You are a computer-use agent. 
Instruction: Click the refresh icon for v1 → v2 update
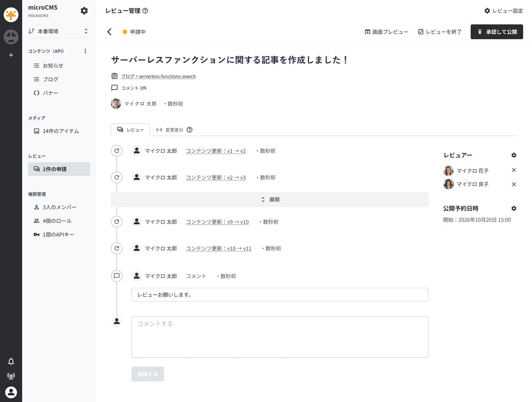(117, 151)
